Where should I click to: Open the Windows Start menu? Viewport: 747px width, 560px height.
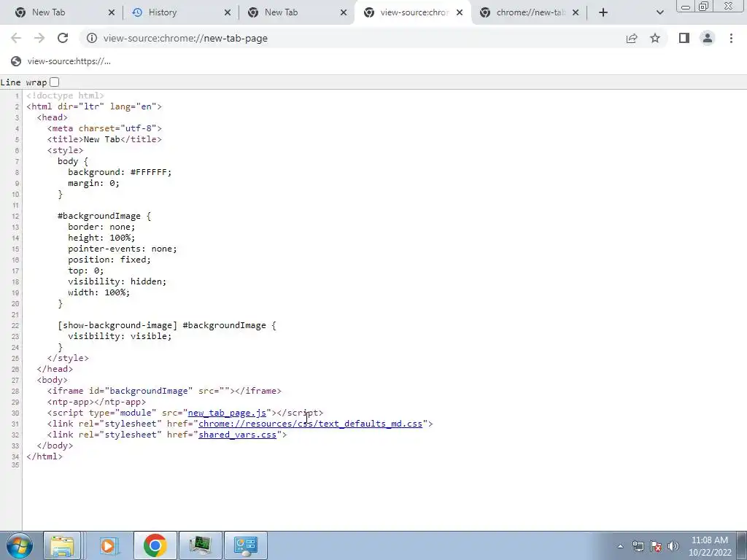coord(20,545)
